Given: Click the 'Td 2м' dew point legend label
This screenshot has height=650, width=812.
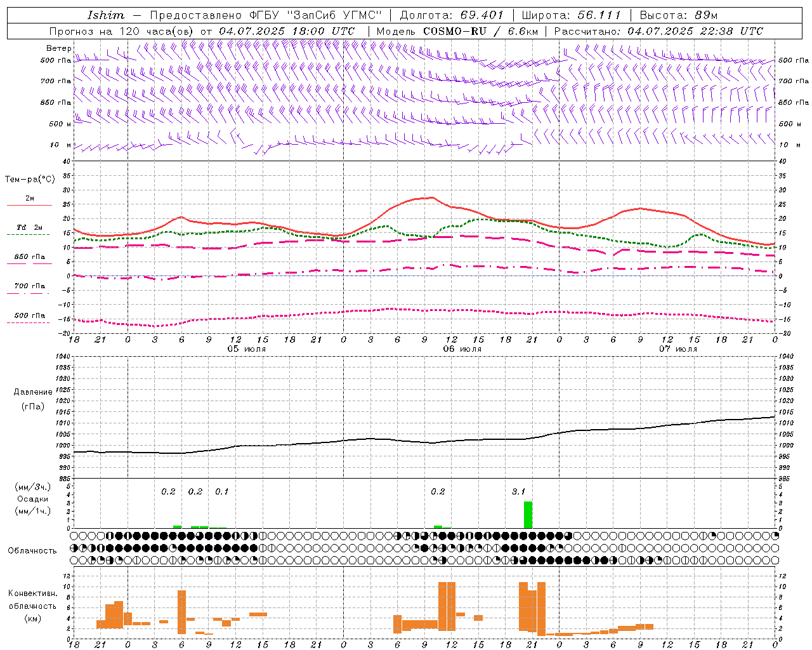Looking at the screenshot, I should point(29,227).
